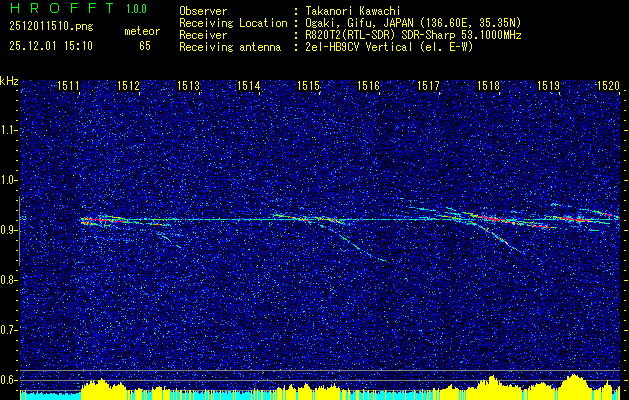Click the Receiver field label
This screenshot has width=629, height=400.
point(203,35)
